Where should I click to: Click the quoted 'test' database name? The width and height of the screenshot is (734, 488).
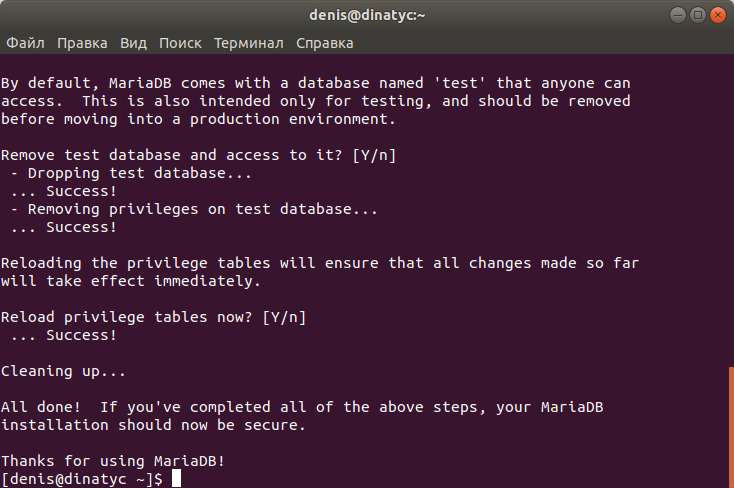pos(460,83)
